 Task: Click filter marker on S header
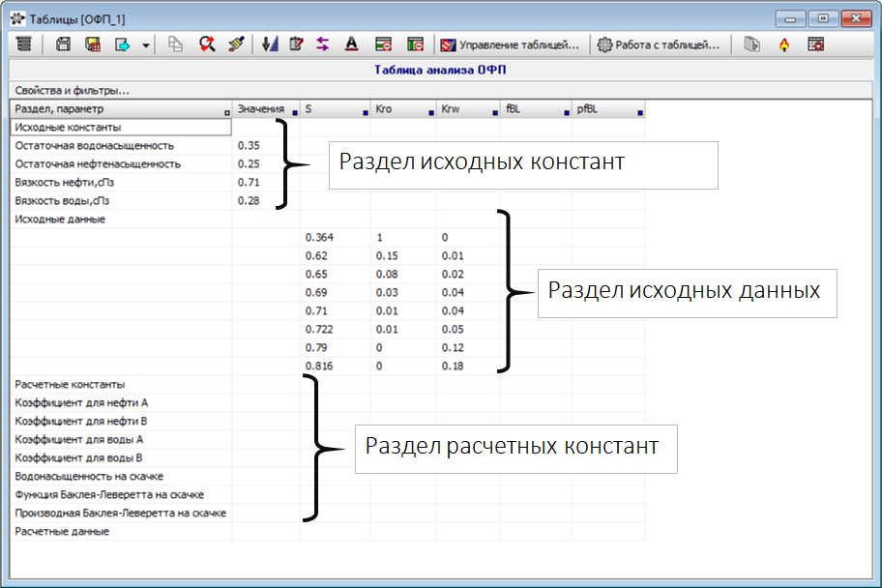(365, 113)
